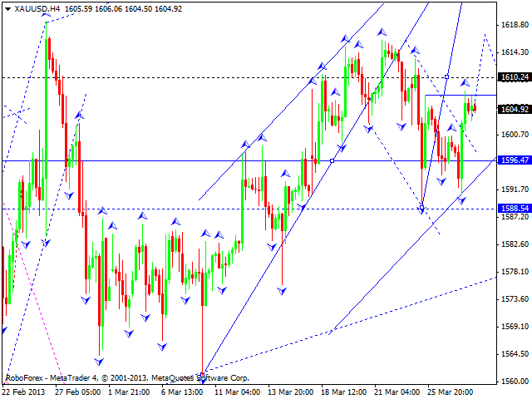Click the 1564.50 price scale value
Viewport: 532px width, 399px height.
click(x=515, y=354)
